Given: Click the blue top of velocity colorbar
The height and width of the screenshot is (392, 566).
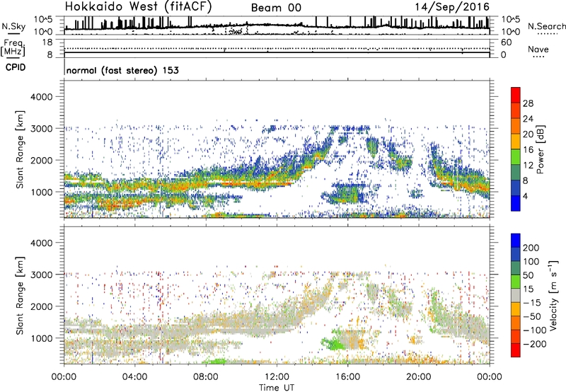Looking at the screenshot, I should pos(516,241).
